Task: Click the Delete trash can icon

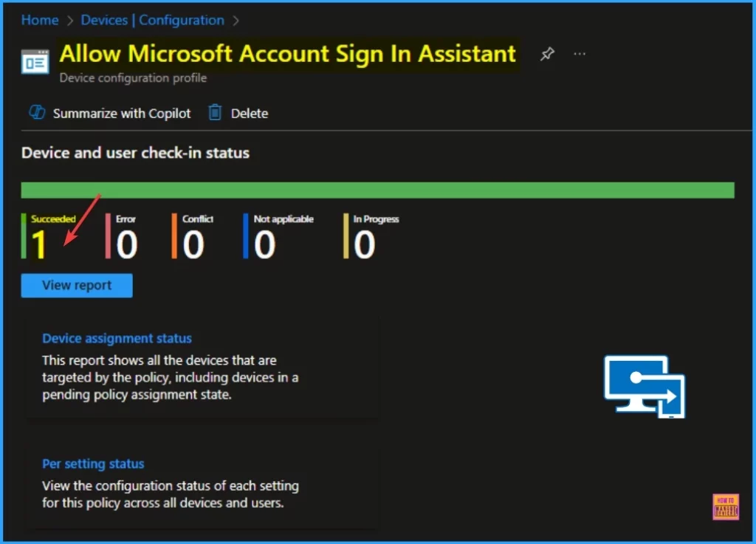Action: (x=215, y=113)
